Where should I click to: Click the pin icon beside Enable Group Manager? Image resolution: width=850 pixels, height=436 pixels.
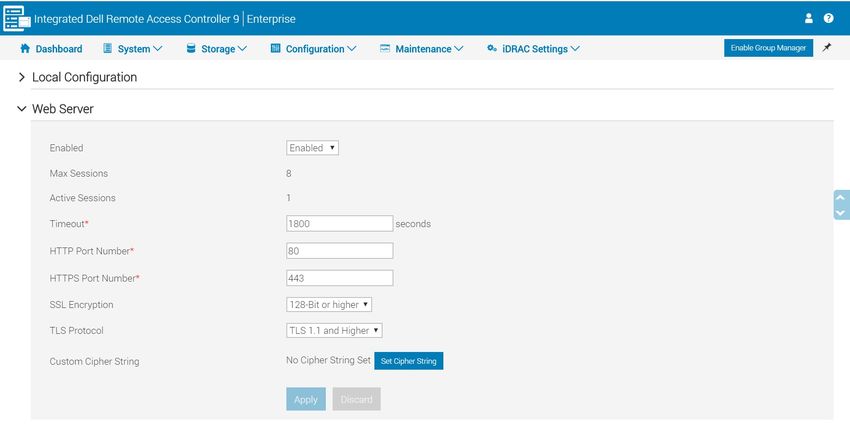[x=827, y=48]
